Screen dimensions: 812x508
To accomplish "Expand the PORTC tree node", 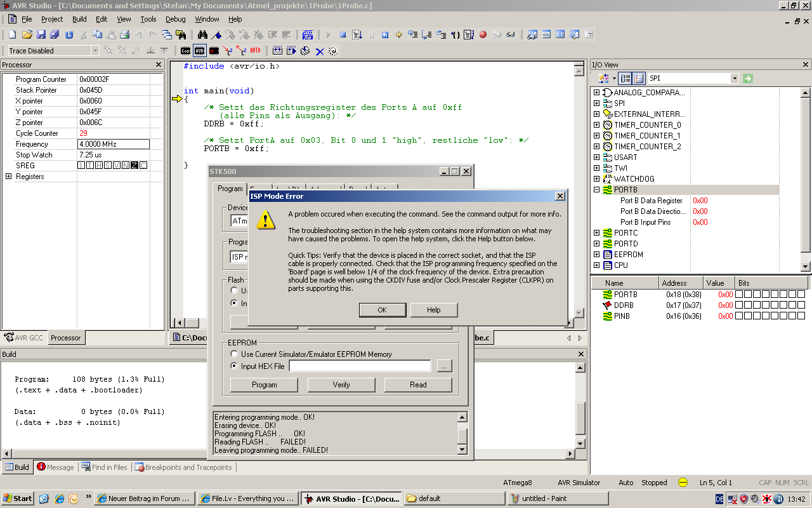I will click(596, 233).
